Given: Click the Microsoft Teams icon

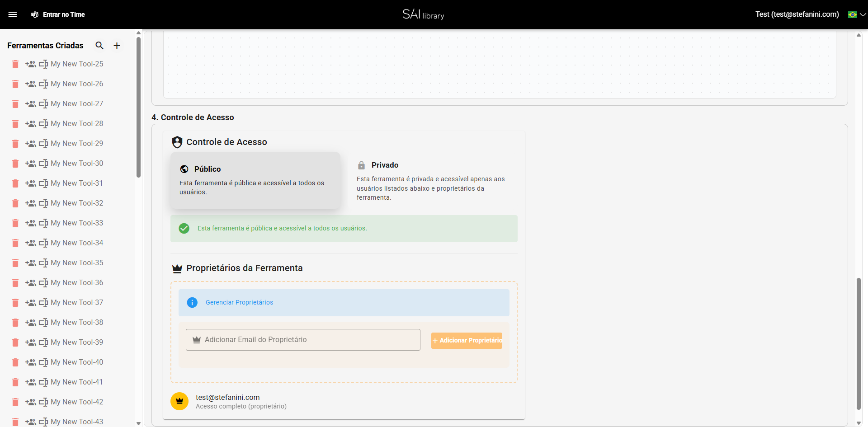Looking at the screenshot, I should (35, 14).
